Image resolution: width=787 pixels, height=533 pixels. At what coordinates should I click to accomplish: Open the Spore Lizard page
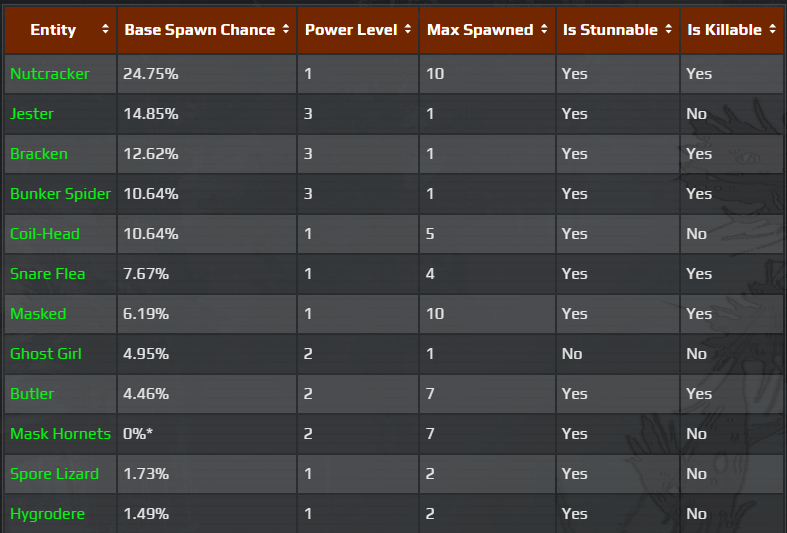pos(54,474)
